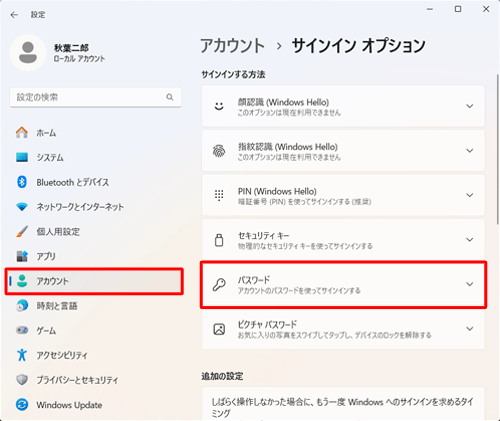The image size is (500, 421).
Task: Click the Bluetooth icon in sidebar
Action: [x=22, y=182]
